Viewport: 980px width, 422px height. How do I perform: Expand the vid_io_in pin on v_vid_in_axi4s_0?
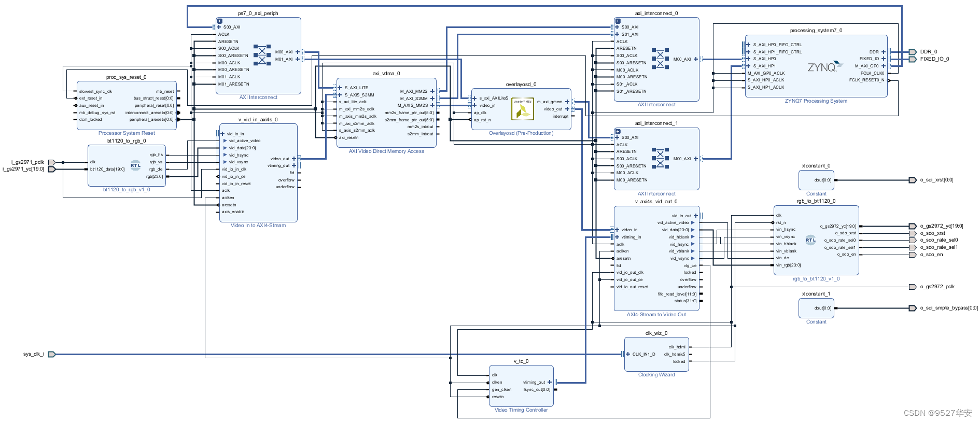click(x=222, y=134)
